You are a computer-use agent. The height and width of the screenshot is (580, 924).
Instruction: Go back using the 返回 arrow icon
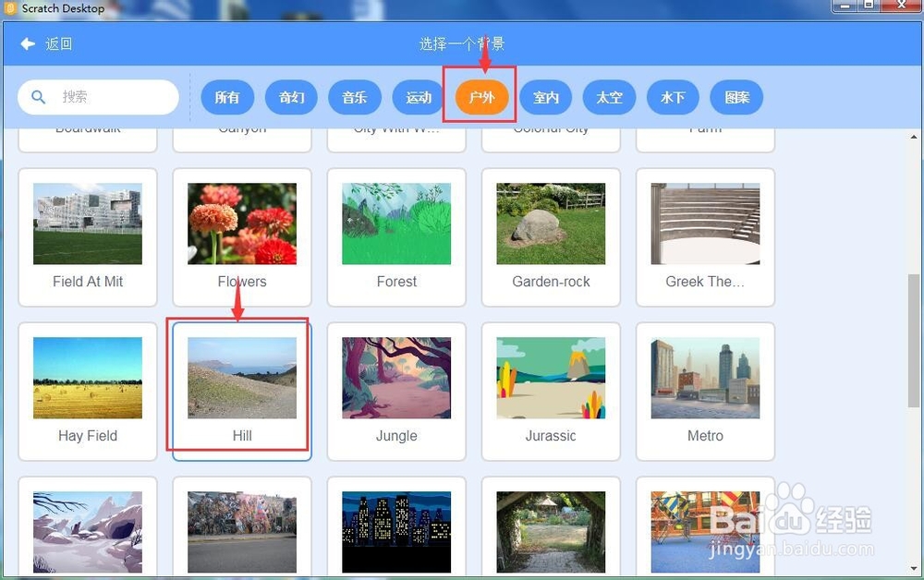click(x=28, y=43)
